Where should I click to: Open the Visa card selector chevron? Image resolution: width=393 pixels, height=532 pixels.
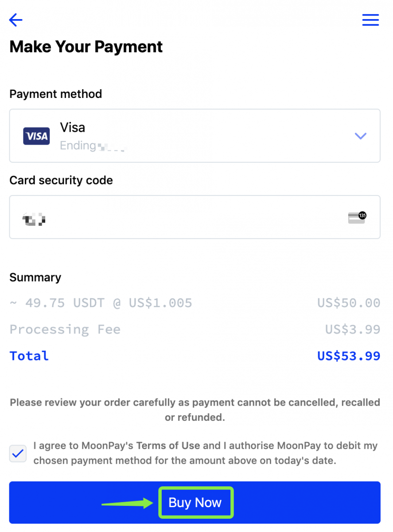(360, 136)
